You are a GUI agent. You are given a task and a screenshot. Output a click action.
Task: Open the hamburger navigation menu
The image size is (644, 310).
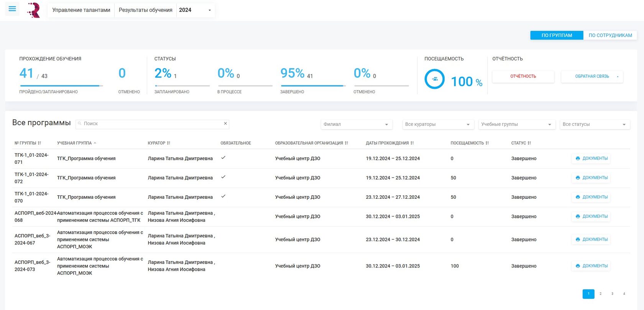[12, 9]
